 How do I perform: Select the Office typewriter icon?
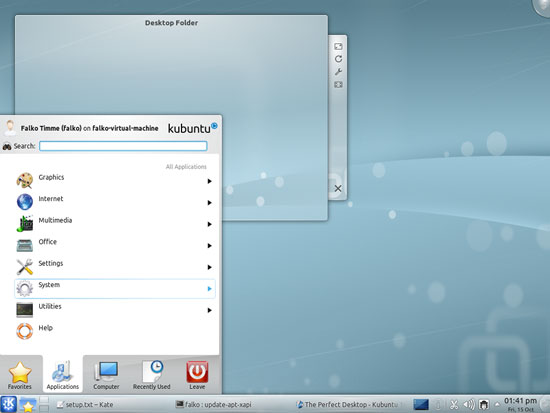[25, 245]
